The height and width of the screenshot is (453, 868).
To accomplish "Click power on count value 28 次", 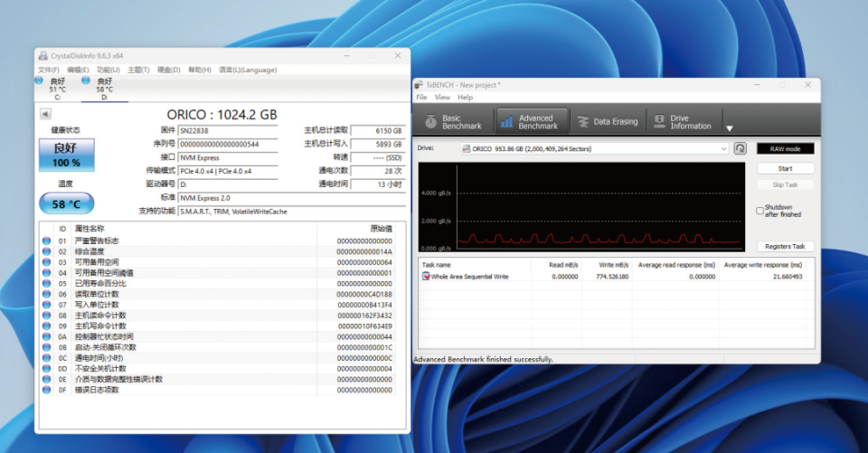I will tap(378, 171).
